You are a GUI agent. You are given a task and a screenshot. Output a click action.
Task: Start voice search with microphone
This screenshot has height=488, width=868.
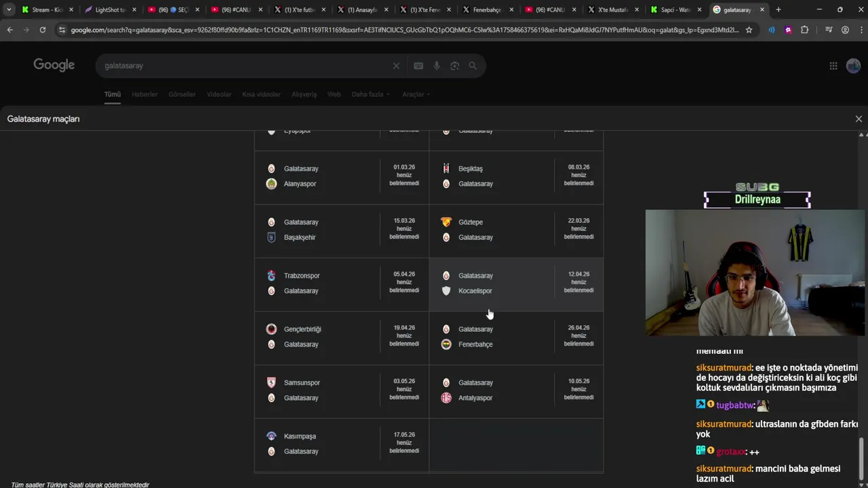437,66
